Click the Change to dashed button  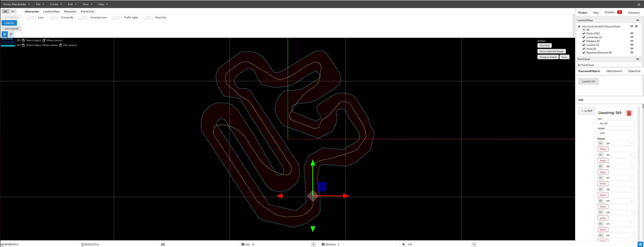coord(548,57)
